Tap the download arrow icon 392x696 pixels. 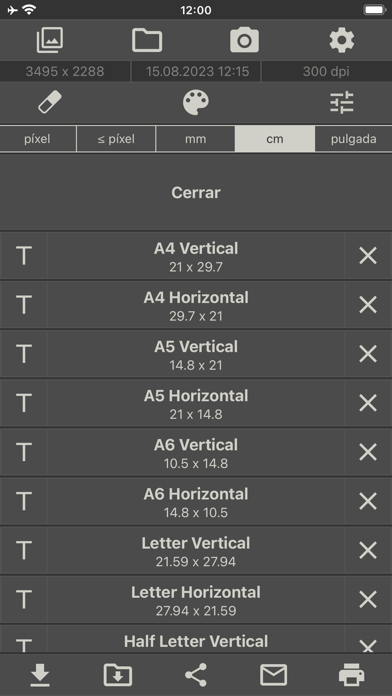pyautogui.click(x=40, y=676)
